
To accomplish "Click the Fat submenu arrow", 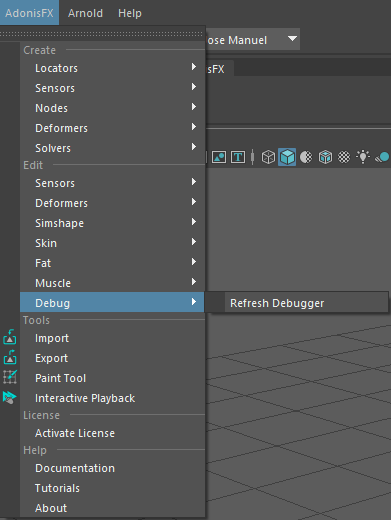I will click(x=194, y=262).
